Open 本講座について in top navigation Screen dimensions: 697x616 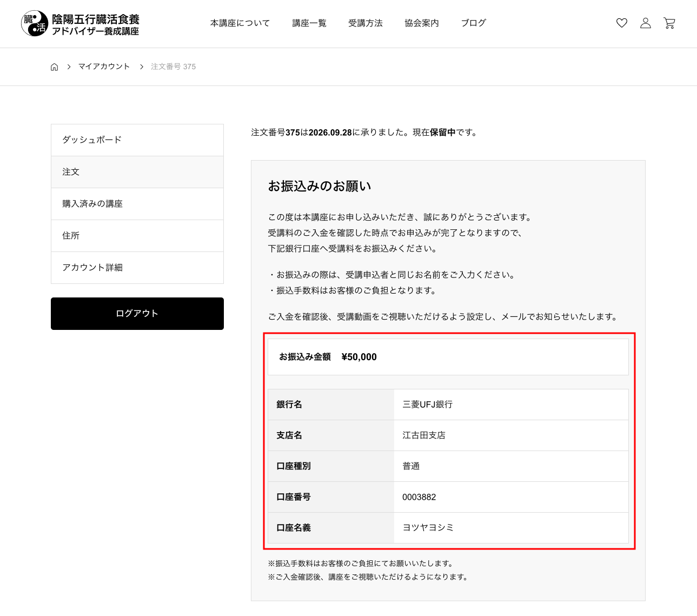click(x=240, y=23)
